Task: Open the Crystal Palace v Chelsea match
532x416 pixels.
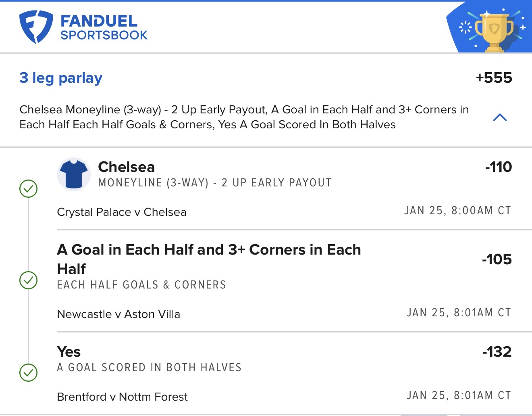Action: coord(122,212)
